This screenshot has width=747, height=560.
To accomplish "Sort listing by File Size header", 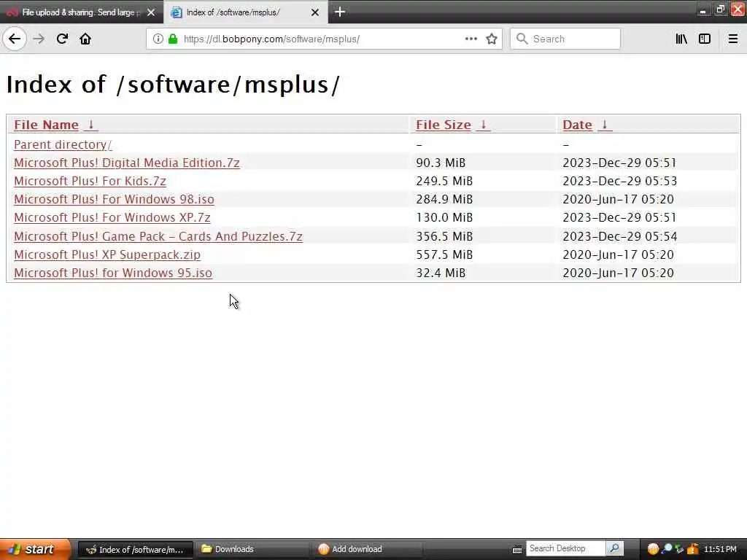I will coord(444,125).
